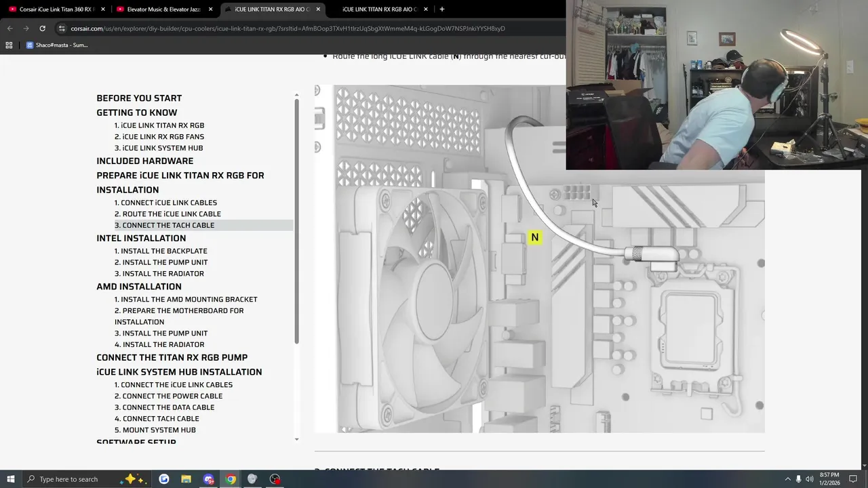
Task: Open iCUE LINK RX RGB FANS entry
Action: click(x=159, y=137)
